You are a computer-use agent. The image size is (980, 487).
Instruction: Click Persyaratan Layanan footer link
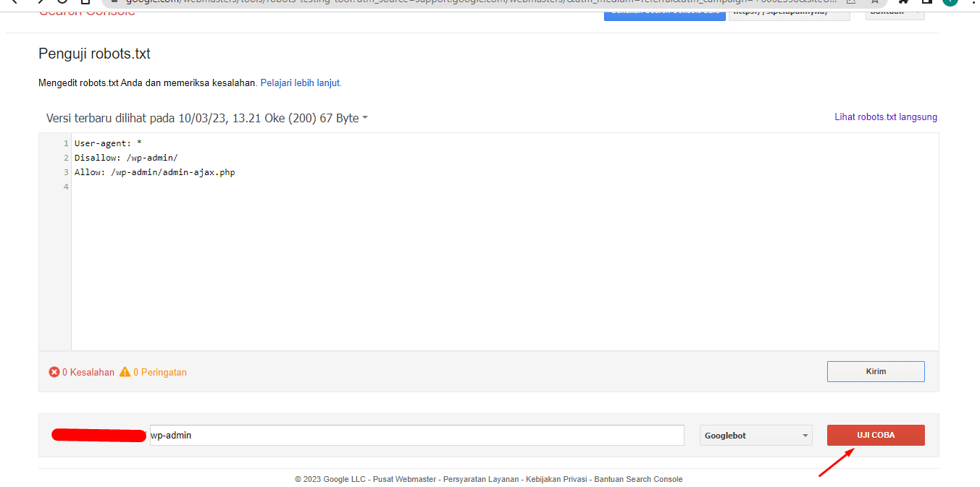pyautogui.click(x=481, y=479)
